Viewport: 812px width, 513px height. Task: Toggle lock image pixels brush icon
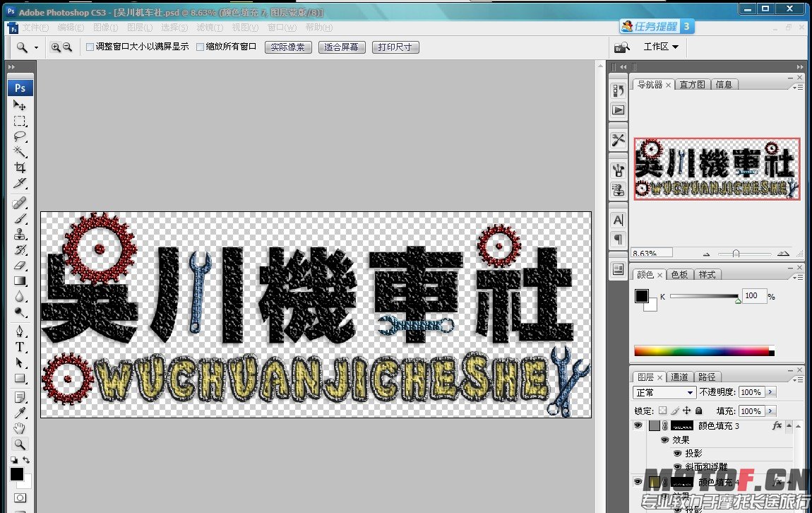(x=675, y=411)
